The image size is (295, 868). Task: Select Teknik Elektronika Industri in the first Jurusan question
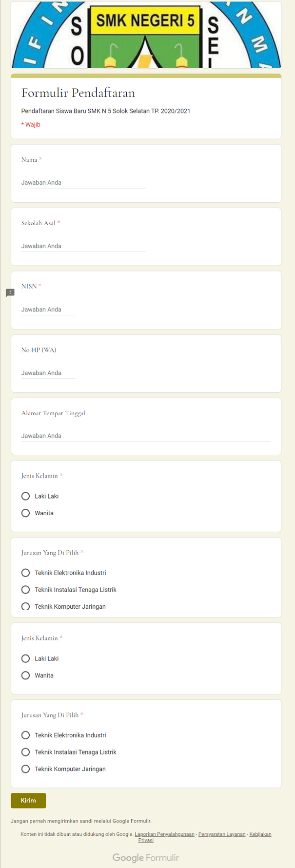26,573
